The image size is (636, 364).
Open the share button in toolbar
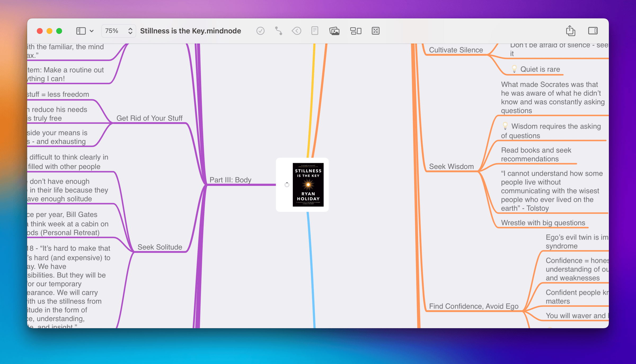[x=570, y=31]
